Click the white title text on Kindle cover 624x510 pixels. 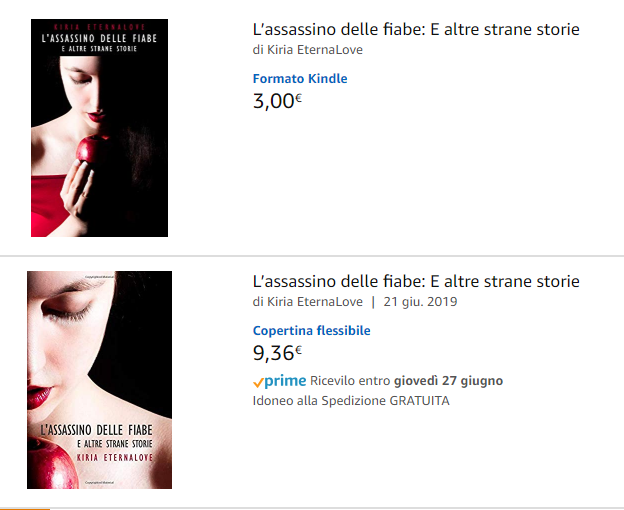click(99, 43)
